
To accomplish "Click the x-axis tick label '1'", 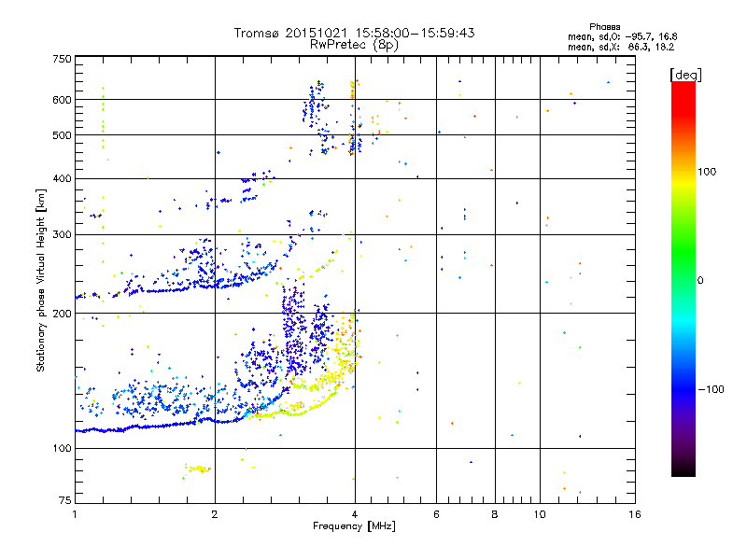I will [76, 514].
